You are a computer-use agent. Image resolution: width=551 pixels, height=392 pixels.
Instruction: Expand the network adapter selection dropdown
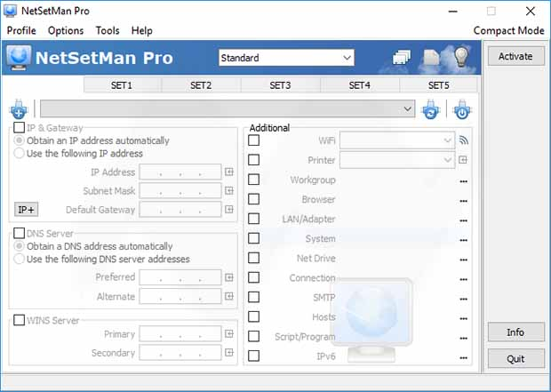(228, 109)
